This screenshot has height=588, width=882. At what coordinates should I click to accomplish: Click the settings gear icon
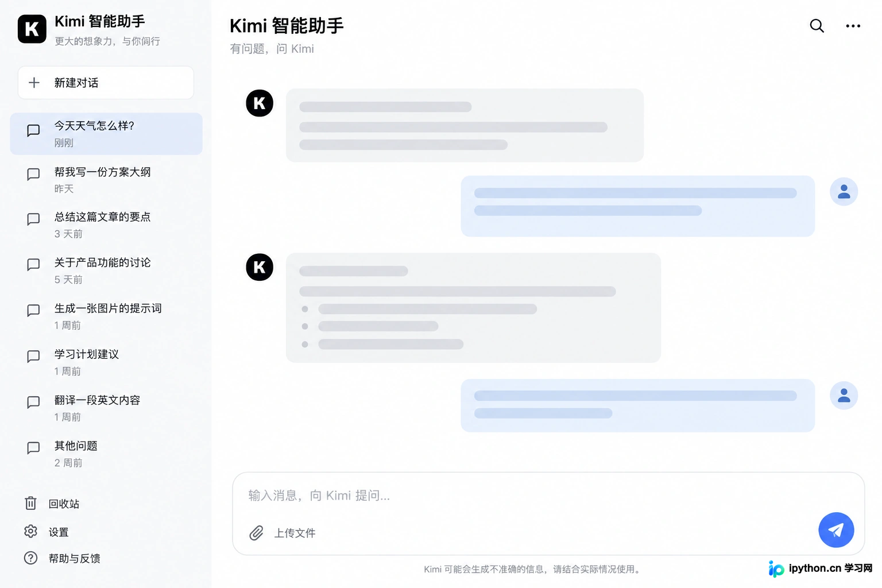[x=30, y=531]
